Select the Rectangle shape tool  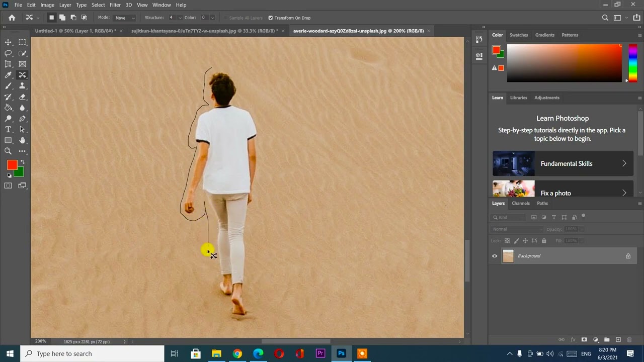point(8,140)
